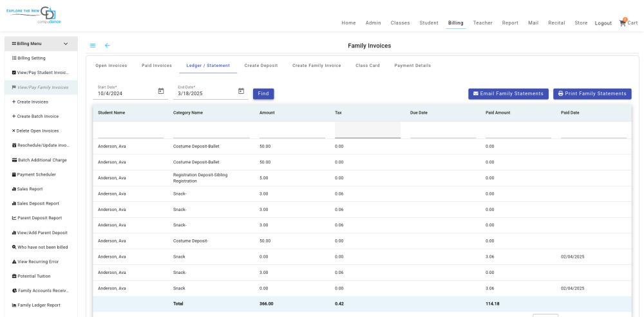Open the Start Date calendar picker
The height and width of the screenshot is (317, 644).
[x=161, y=91]
